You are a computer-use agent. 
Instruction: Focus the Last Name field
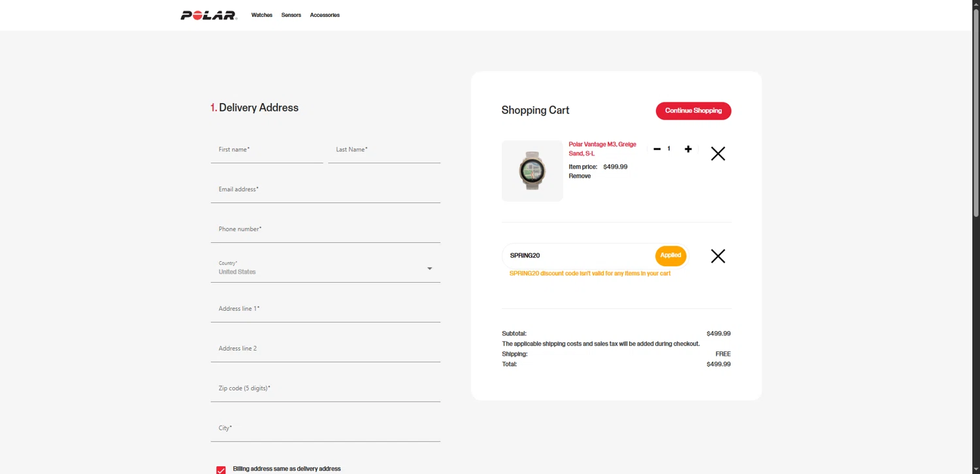[x=384, y=150]
